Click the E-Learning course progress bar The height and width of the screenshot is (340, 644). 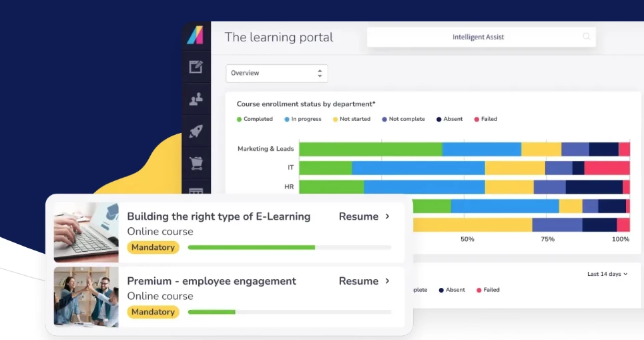tap(290, 248)
